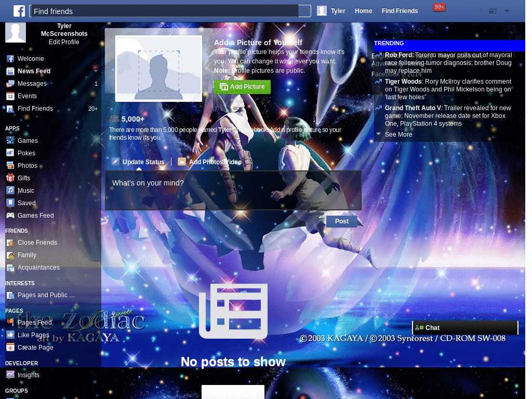This screenshot has width=532, height=399.
Task: Open the account dropdown arrow in top bar
Action: pos(507,11)
